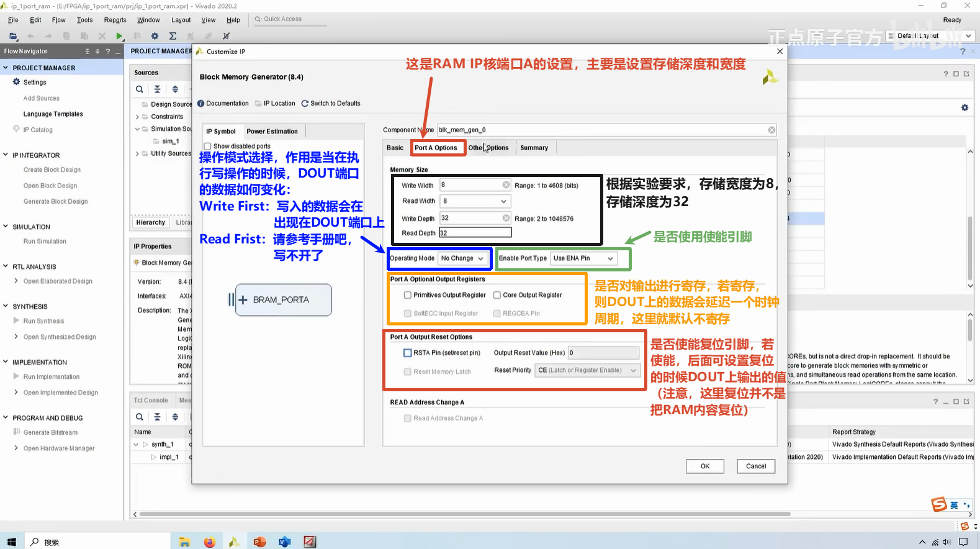Click the Settings gear in Project Manager
This screenshot has width=980, height=549.
point(17,82)
